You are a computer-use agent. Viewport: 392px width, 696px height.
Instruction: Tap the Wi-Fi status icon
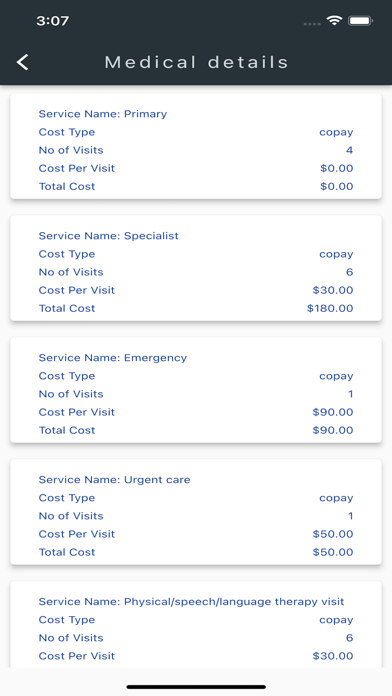click(x=334, y=20)
